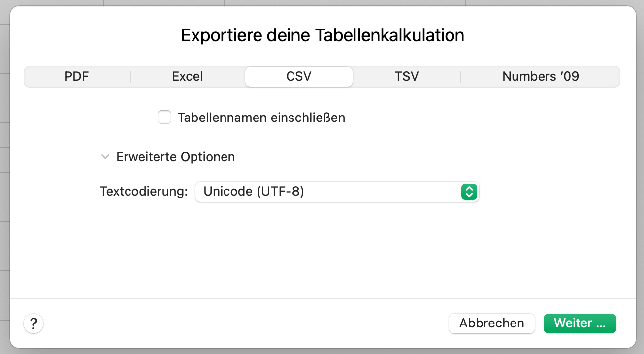Choose TSV as the export format
This screenshot has width=644, height=354.
tap(407, 76)
